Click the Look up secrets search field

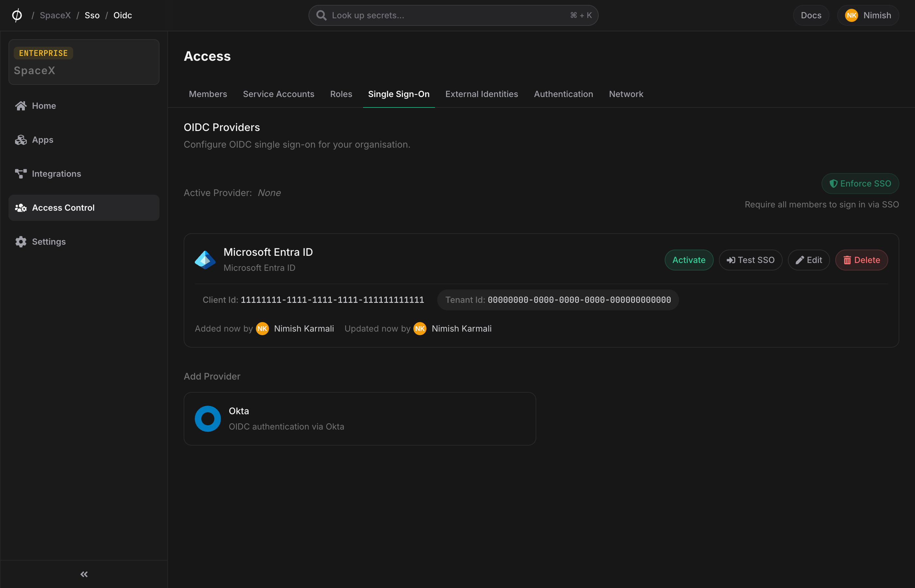pos(453,15)
